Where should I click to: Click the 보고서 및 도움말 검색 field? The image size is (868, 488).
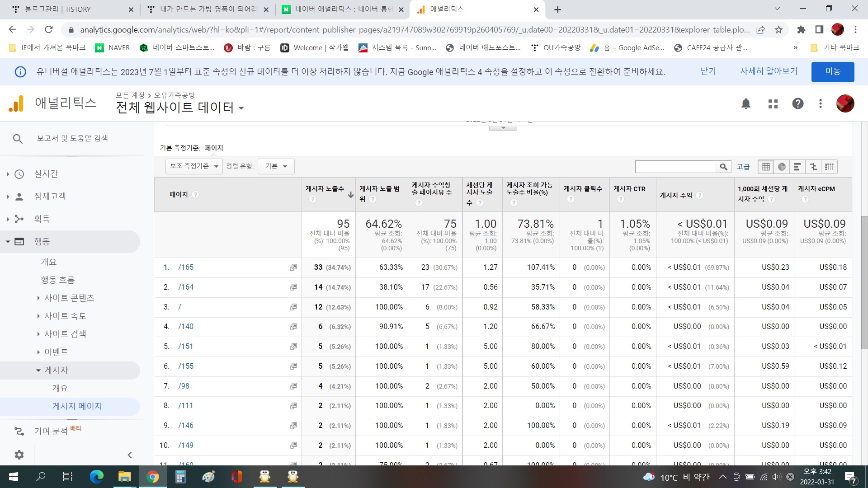pos(72,138)
